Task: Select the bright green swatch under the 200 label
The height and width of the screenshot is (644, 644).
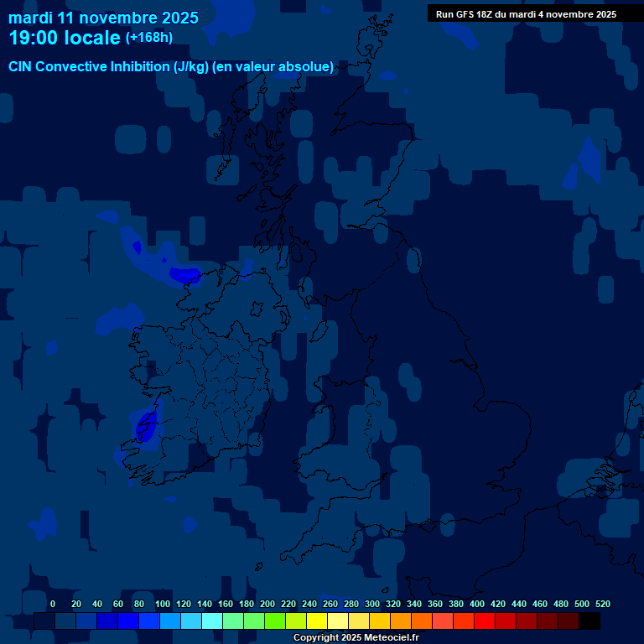Action: pos(274,621)
